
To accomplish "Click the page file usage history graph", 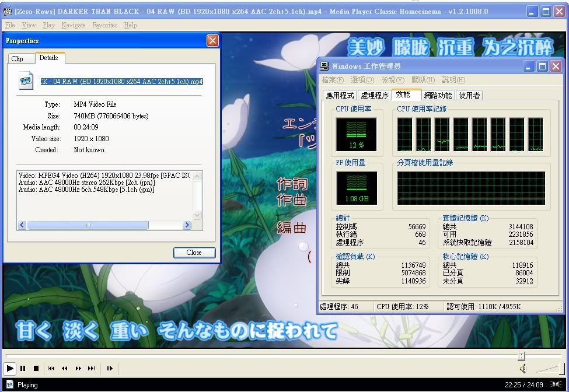I will tap(471, 188).
